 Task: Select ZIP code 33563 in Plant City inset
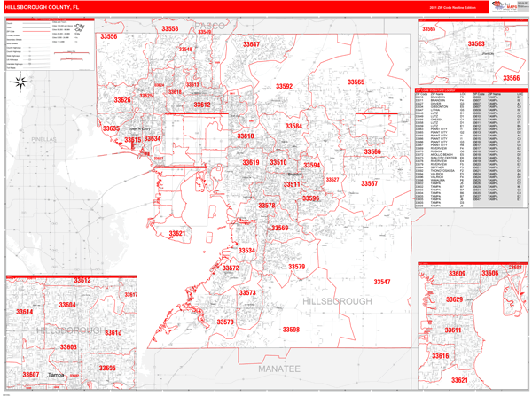476,43
